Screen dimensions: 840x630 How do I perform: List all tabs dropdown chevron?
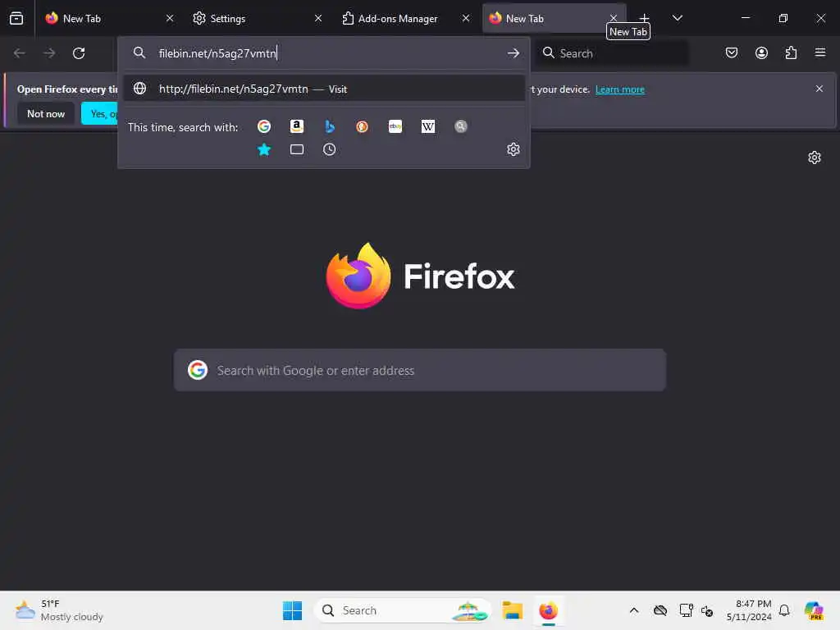pyautogui.click(x=677, y=18)
